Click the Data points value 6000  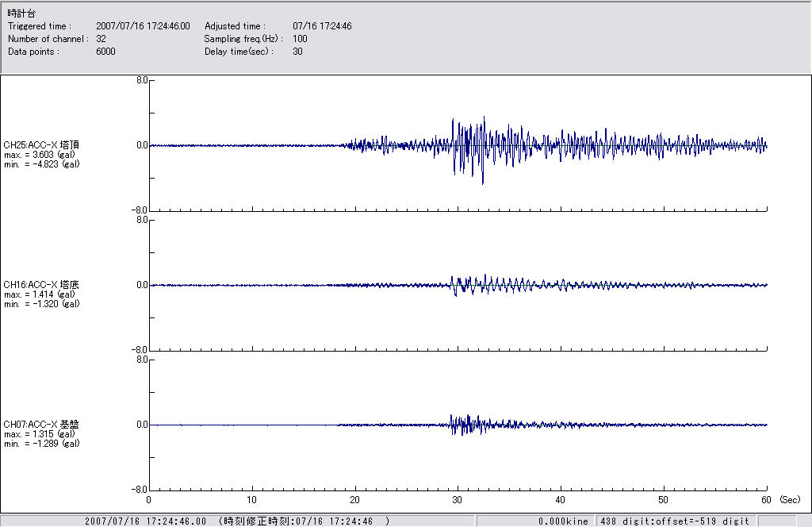(x=105, y=52)
